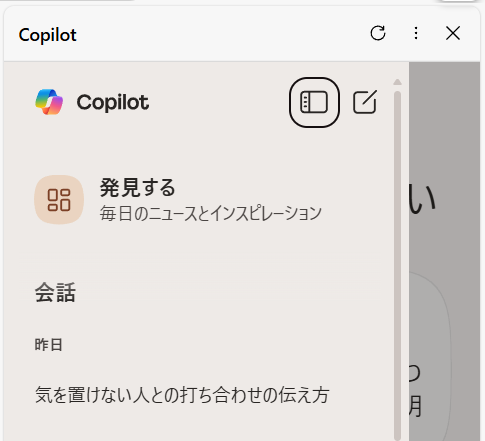The width and height of the screenshot is (485, 441).
Task: Toggle the sidebar panel icon
Action: [314, 102]
